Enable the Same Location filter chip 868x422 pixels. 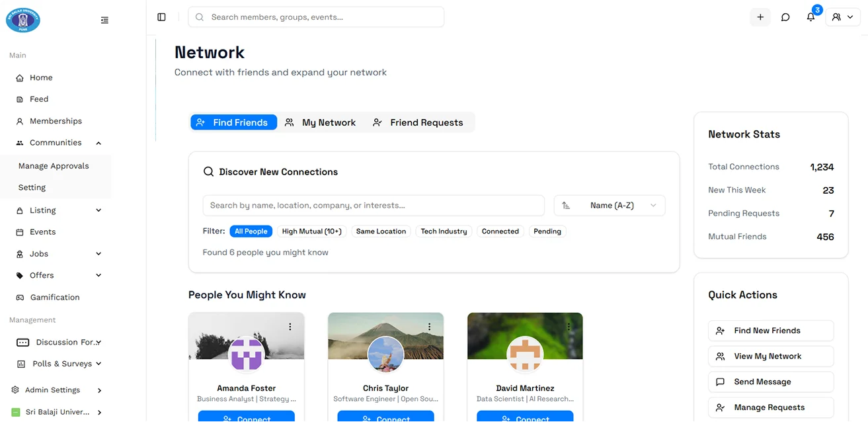pos(381,232)
